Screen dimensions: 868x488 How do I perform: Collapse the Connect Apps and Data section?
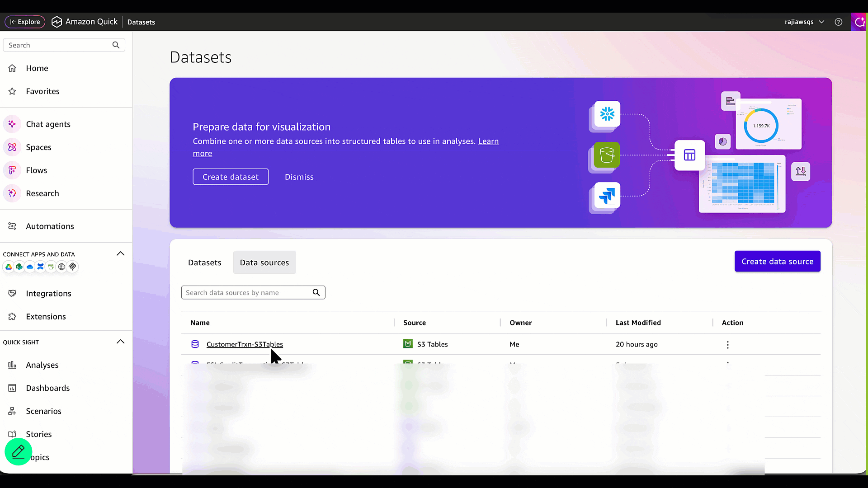click(120, 253)
